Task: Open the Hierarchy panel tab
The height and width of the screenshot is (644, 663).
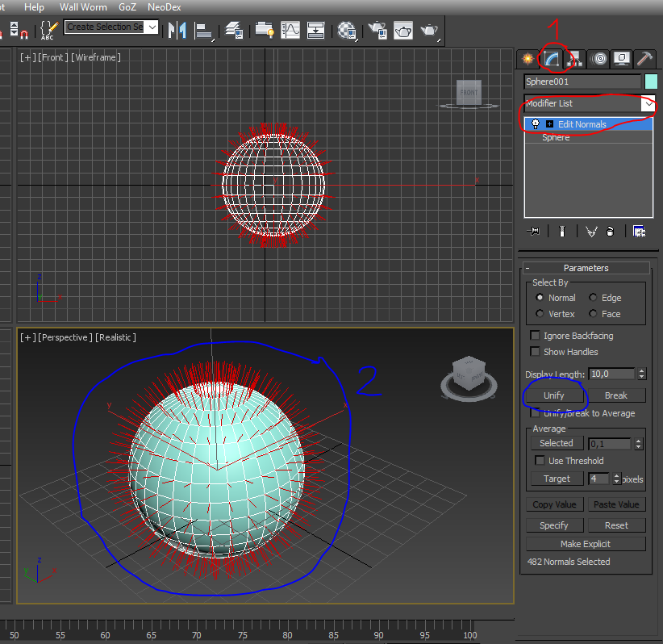Action: tap(574, 59)
